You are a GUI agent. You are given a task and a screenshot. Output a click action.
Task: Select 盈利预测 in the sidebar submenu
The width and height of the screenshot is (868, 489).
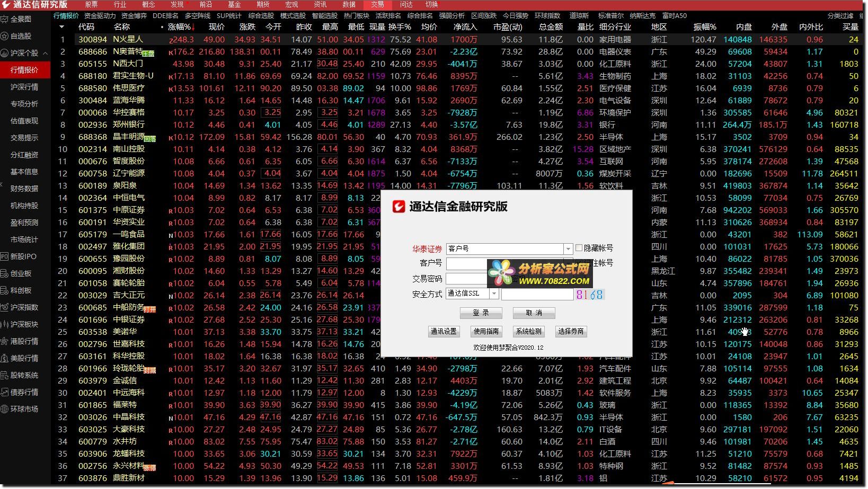24,223
